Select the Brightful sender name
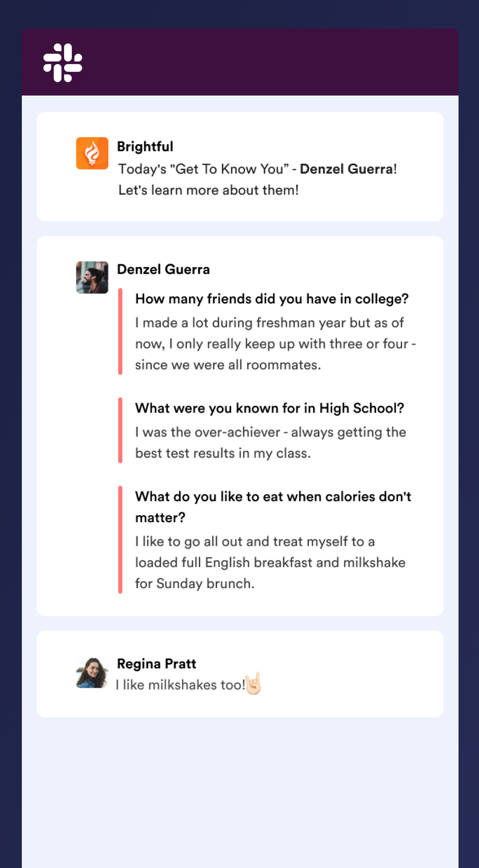 145,146
